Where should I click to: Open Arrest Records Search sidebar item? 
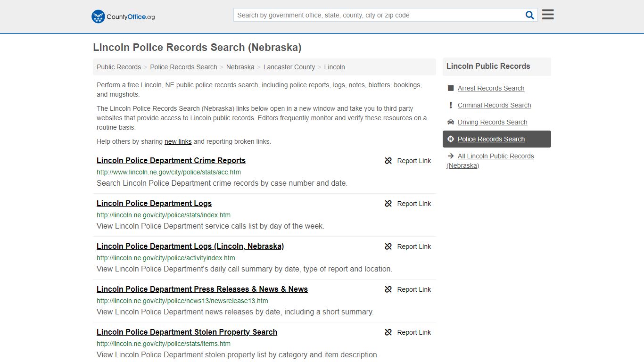(x=491, y=88)
